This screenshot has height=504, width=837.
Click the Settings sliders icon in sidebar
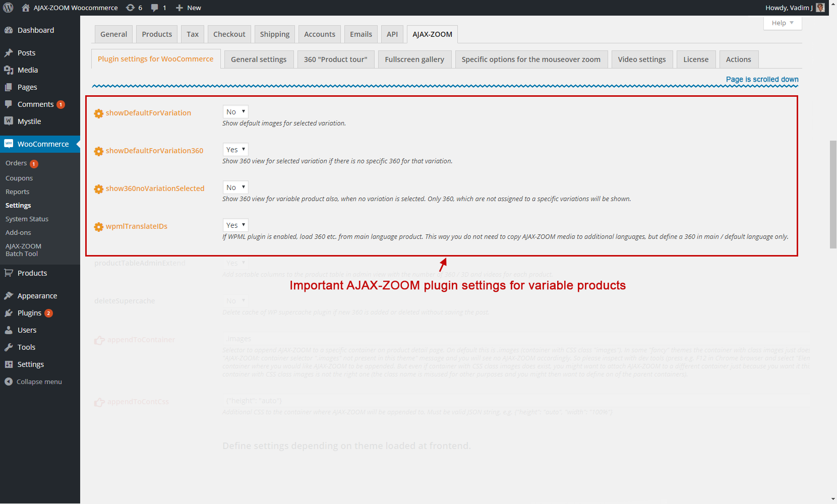(x=9, y=364)
